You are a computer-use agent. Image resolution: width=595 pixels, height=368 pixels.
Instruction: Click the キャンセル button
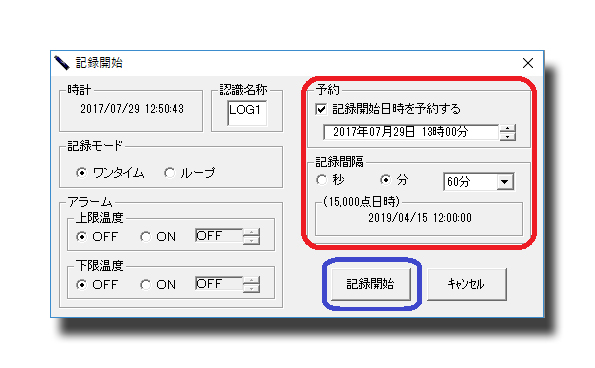pyautogui.click(x=467, y=284)
